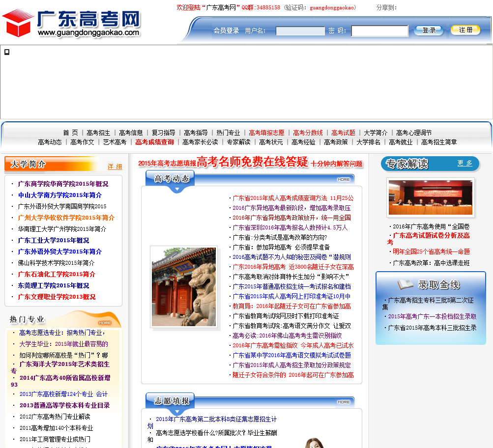Image resolution: width=493 pixels, height=448 pixels.
Task: Open 高考志愿选专业 link in 热门专业
Action: (62, 333)
